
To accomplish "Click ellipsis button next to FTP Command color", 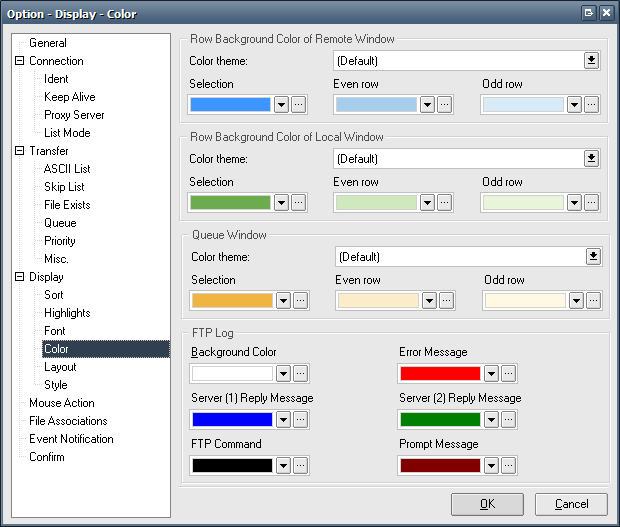I will click(x=299, y=466).
